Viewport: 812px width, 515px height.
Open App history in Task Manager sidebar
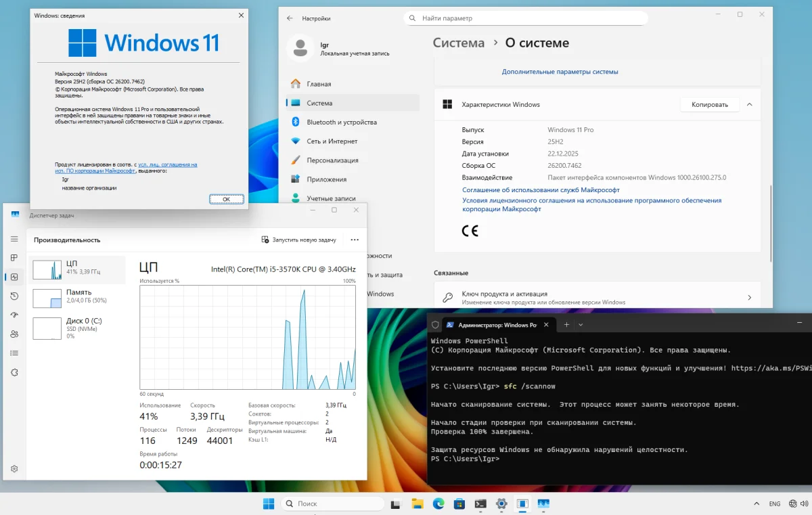pos(14,296)
